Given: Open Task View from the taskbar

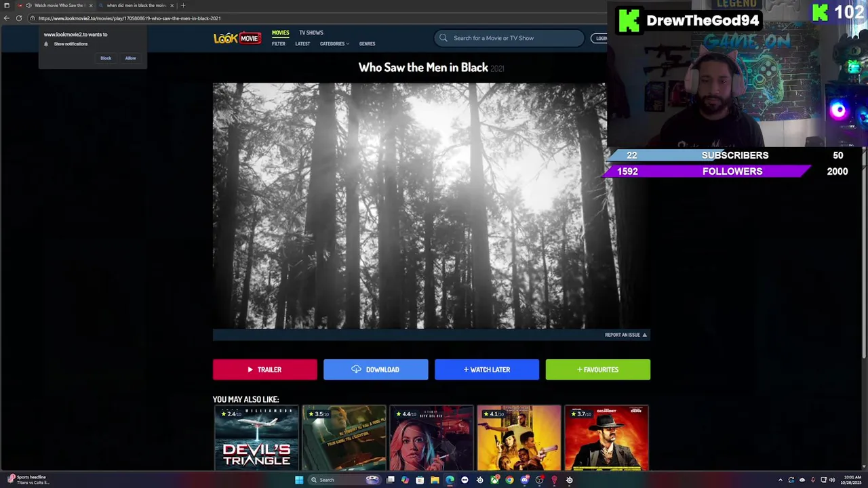Looking at the screenshot, I should 391,480.
